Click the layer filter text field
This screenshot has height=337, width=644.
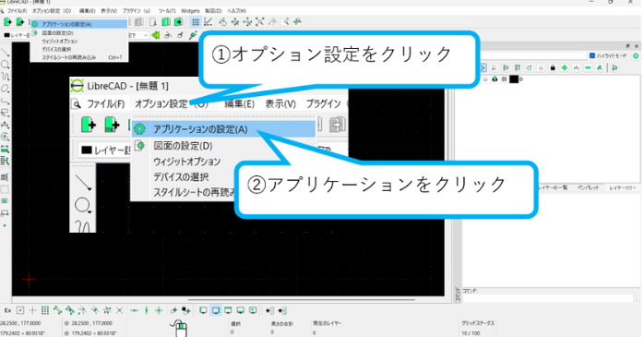click(x=532, y=55)
